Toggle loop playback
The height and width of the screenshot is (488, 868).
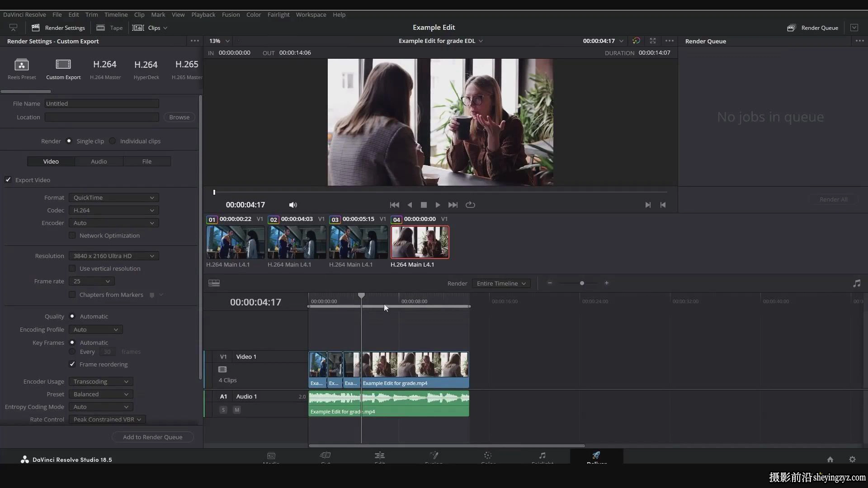470,205
